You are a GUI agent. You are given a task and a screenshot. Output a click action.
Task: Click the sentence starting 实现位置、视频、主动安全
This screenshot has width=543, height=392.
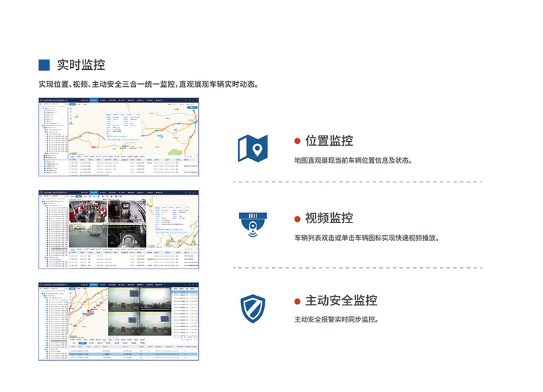[x=149, y=84]
